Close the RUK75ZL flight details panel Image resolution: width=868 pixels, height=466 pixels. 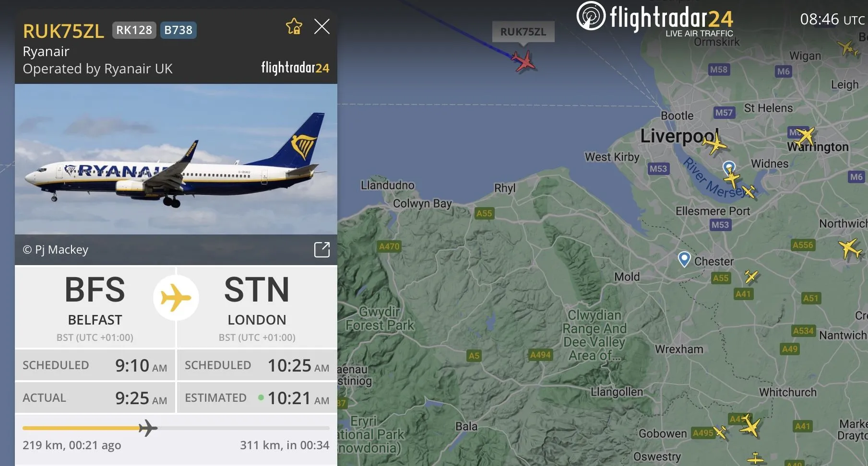coord(322,26)
